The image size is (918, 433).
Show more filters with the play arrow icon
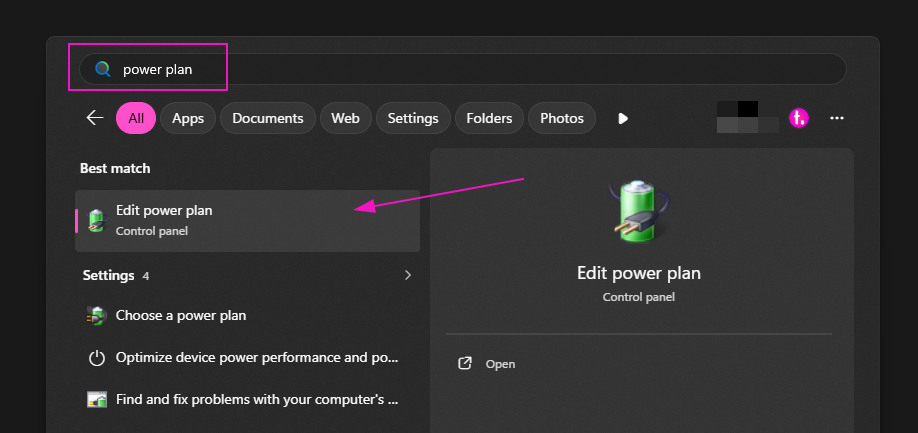pyautogui.click(x=623, y=119)
